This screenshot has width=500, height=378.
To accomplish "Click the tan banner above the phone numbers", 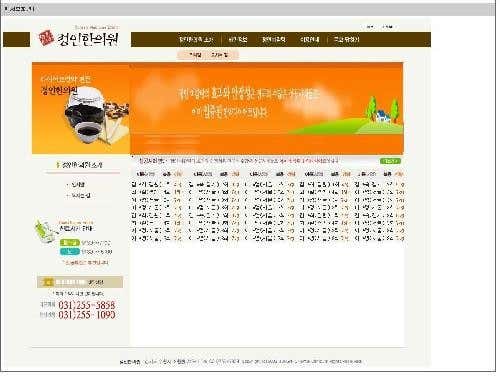I will click(x=80, y=282).
